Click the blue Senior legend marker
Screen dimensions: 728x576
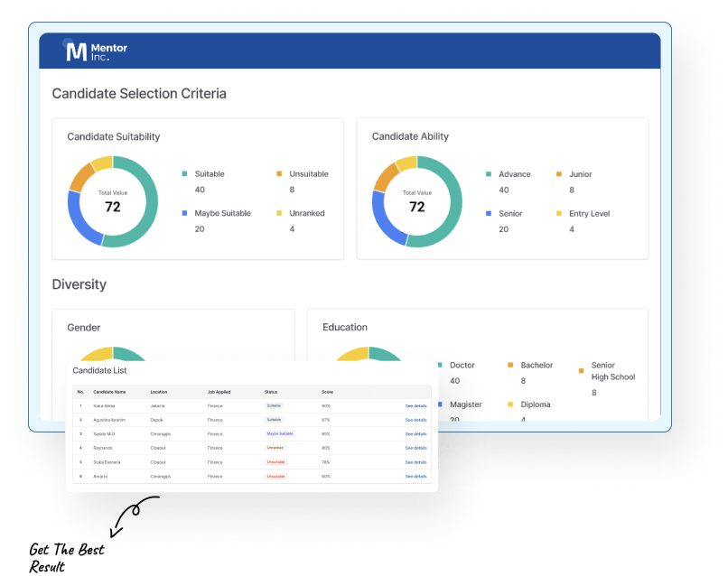point(489,213)
